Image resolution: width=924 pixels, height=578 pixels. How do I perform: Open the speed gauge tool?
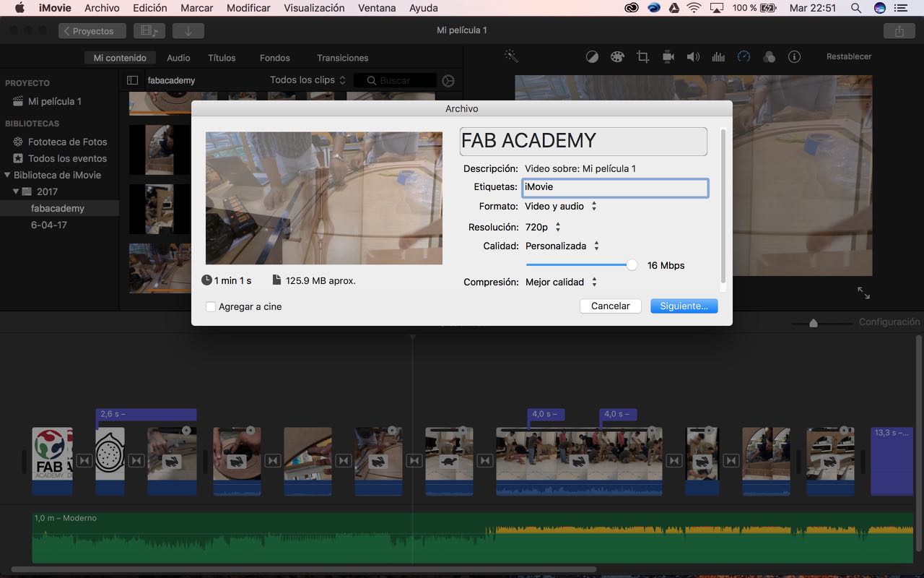click(744, 56)
